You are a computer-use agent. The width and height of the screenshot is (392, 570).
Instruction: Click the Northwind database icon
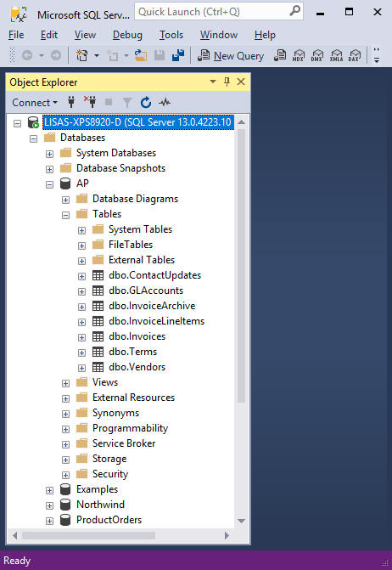65,505
